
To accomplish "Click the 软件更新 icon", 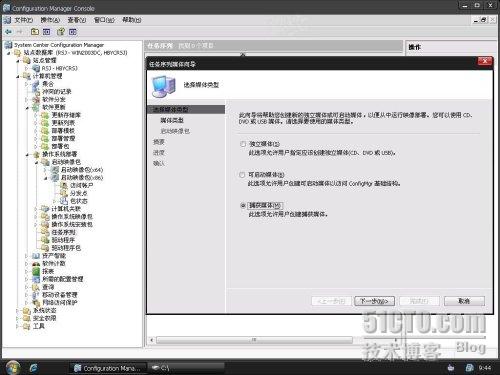I will [x=36, y=107].
